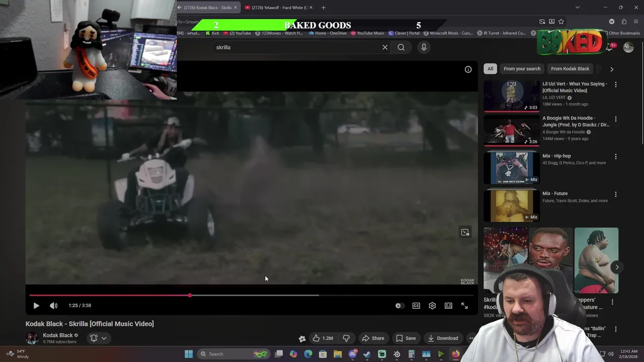Open options menu for Mix - Future
Viewport: 644px width, 362px height.
coord(615,194)
